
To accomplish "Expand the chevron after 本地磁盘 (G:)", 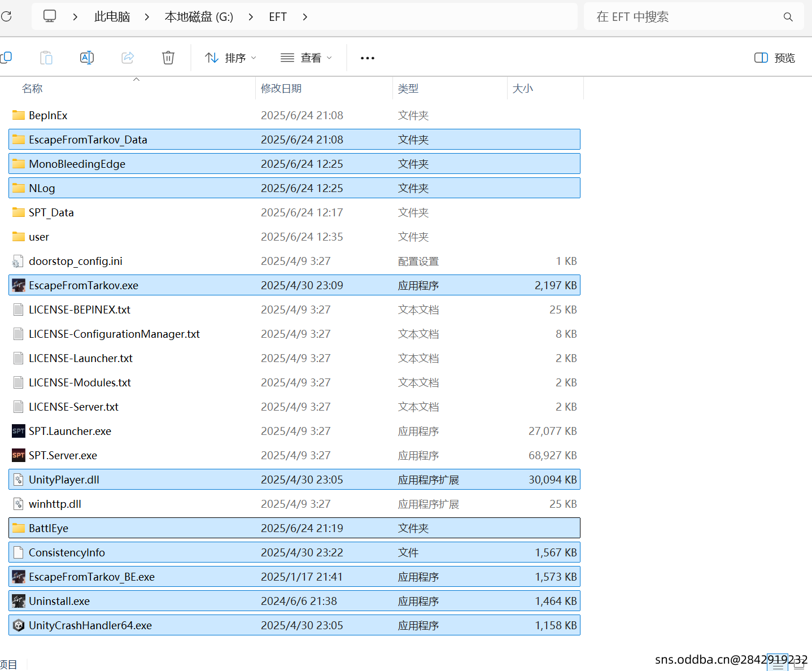I will (x=251, y=17).
